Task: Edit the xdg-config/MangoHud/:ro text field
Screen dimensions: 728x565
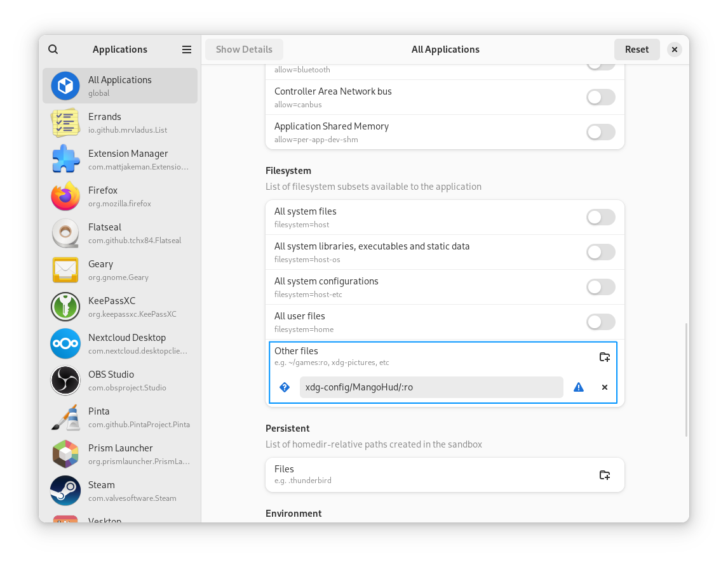Action: click(x=431, y=387)
